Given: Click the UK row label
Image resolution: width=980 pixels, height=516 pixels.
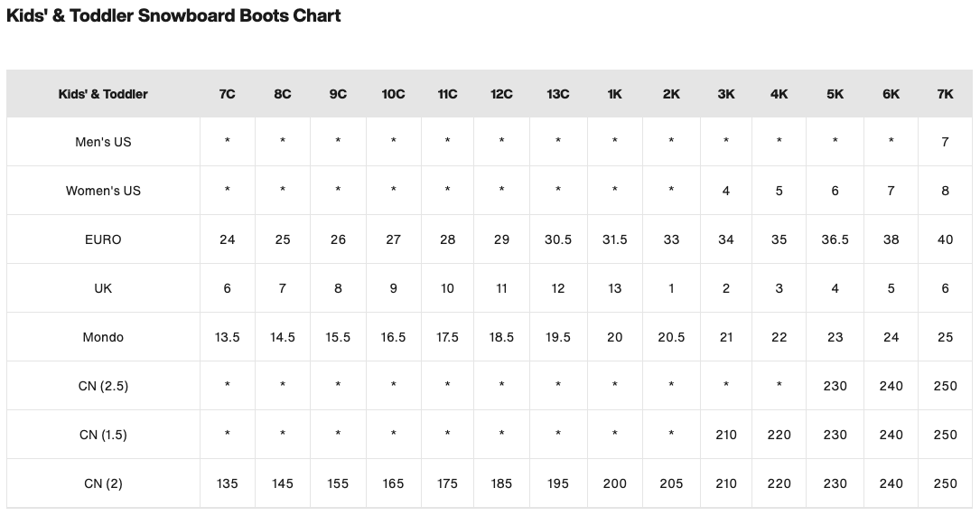Looking at the screenshot, I should (x=103, y=288).
